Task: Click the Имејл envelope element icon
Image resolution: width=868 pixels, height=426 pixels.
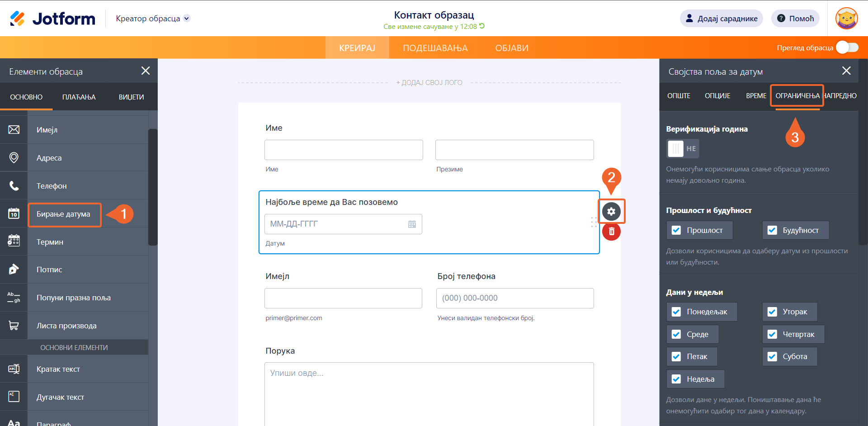Action: click(14, 130)
